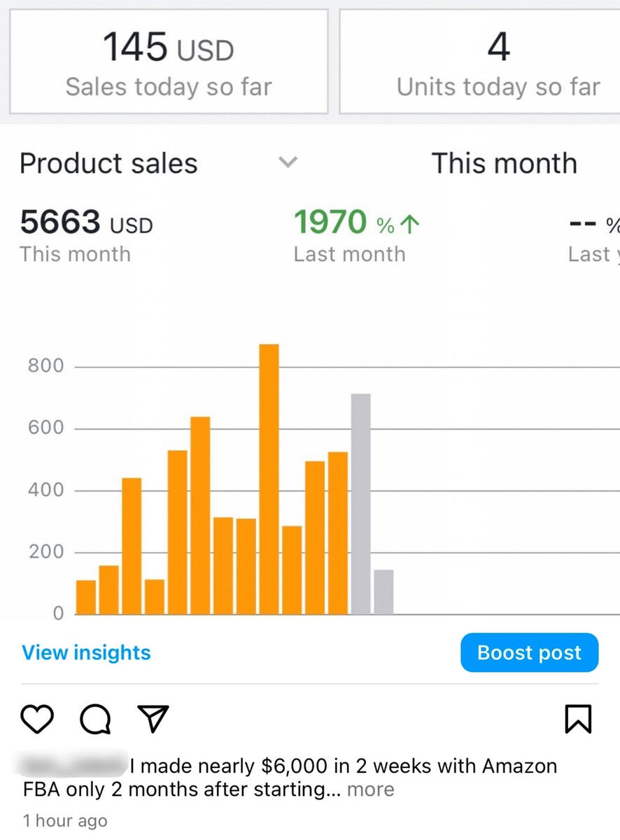Tap the Sales today so far card
Image resolution: width=620 pixels, height=840 pixels.
pyautogui.click(x=169, y=62)
